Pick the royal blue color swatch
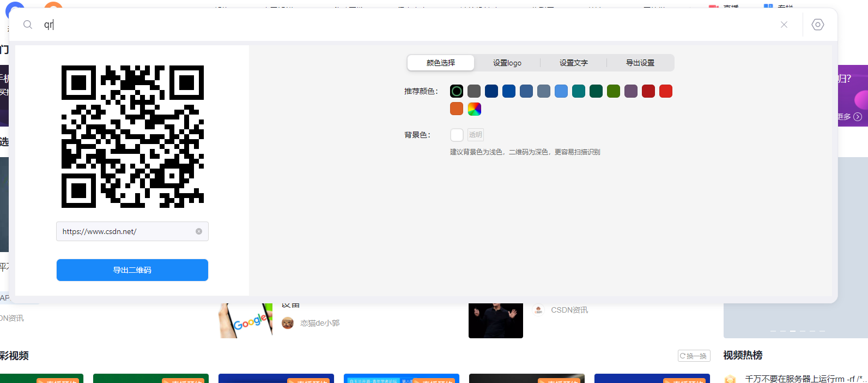 click(x=509, y=91)
